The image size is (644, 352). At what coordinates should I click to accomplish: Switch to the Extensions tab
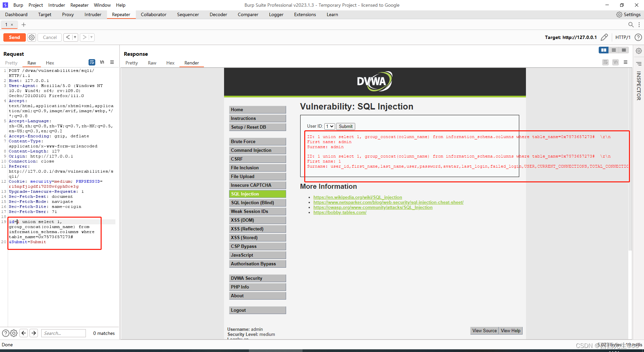click(x=305, y=14)
